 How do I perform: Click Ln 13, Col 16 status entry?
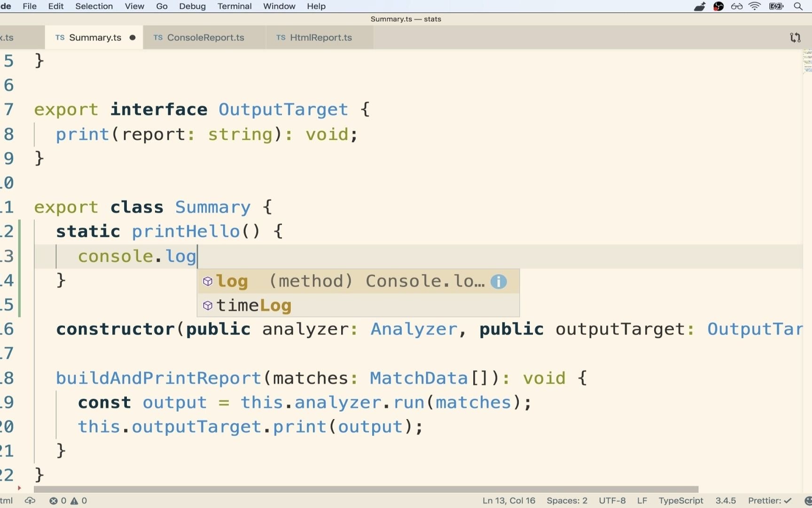click(509, 500)
